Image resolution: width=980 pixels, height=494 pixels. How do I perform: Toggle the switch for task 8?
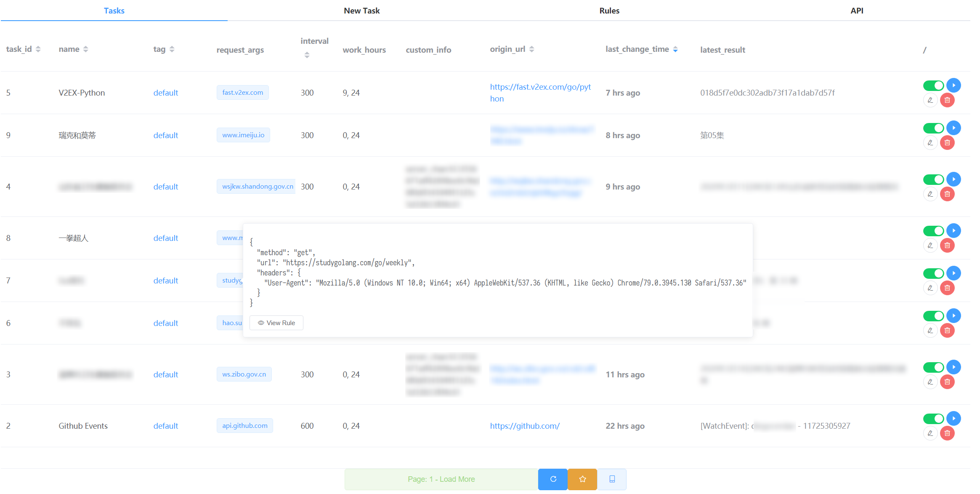[x=933, y=231]
